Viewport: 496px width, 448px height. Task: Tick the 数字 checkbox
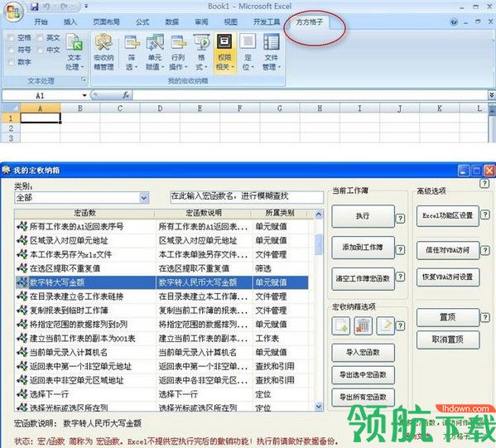pos(11,62)
